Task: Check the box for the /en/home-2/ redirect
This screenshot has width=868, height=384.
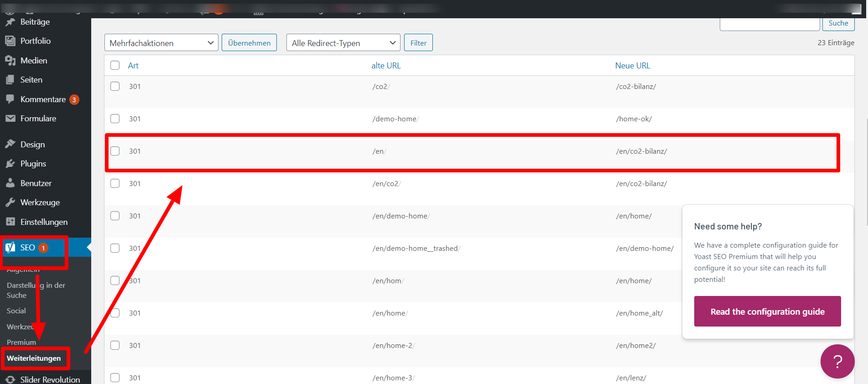Action: tap(115, 345)
